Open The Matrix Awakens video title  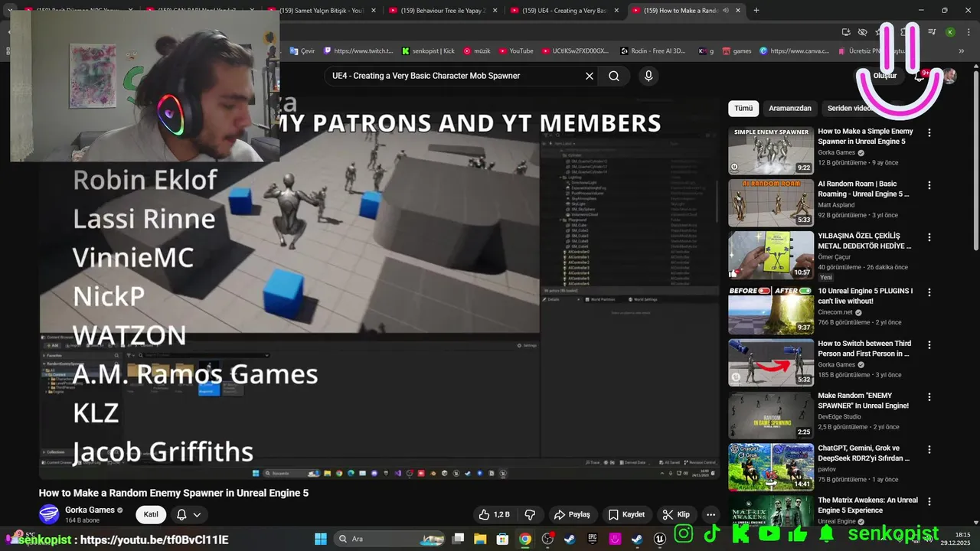(x=867, y=505)
